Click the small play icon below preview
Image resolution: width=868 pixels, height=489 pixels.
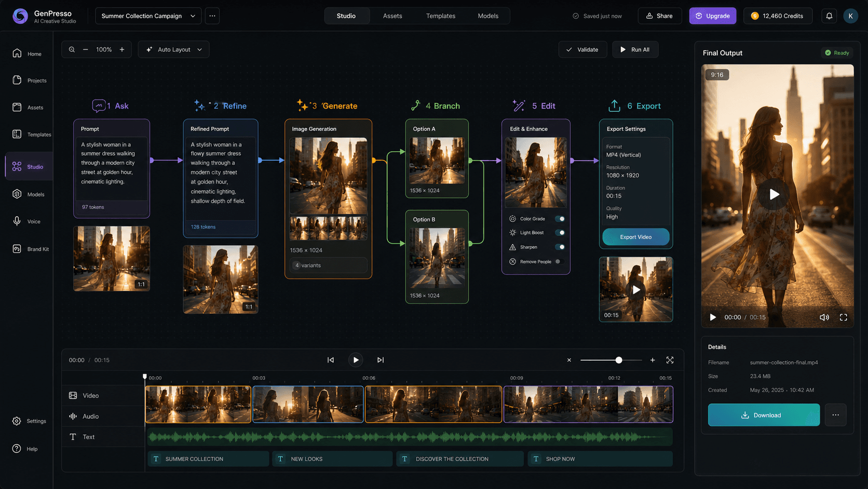tap(713, 317)
